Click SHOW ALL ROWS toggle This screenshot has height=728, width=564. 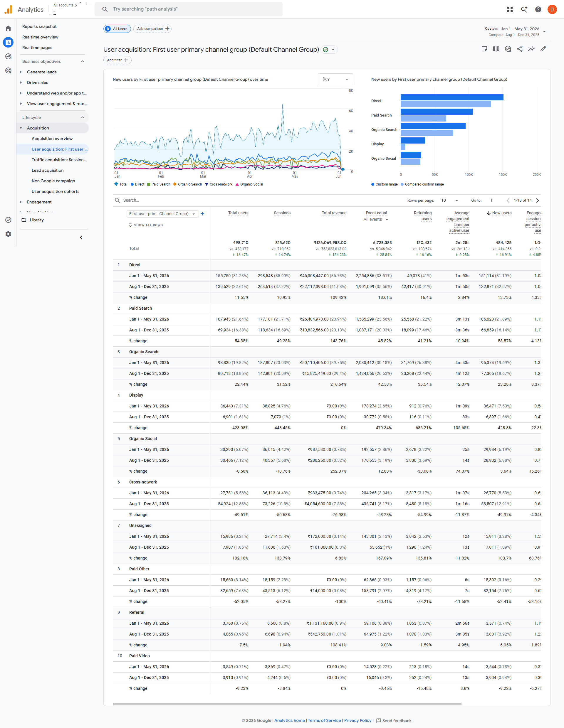146,225
